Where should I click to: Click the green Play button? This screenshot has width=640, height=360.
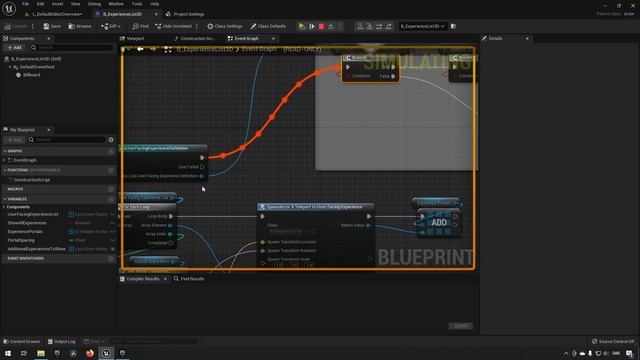[x=301, y=26]
